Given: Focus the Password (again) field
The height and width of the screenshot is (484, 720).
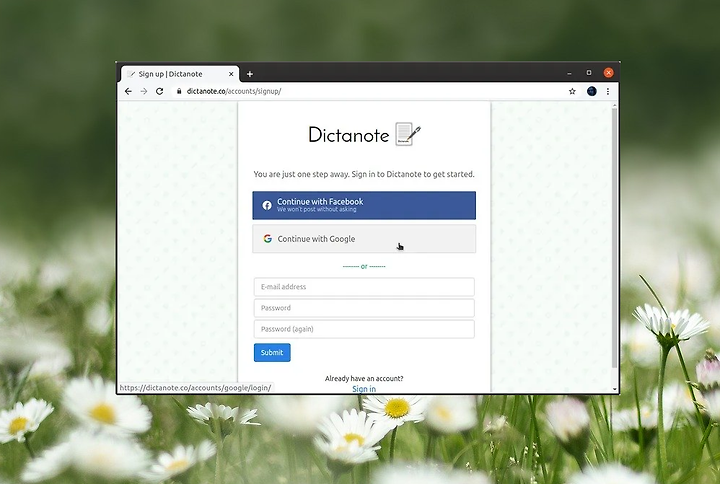Looking at the screenshot, I should (364, 329).
